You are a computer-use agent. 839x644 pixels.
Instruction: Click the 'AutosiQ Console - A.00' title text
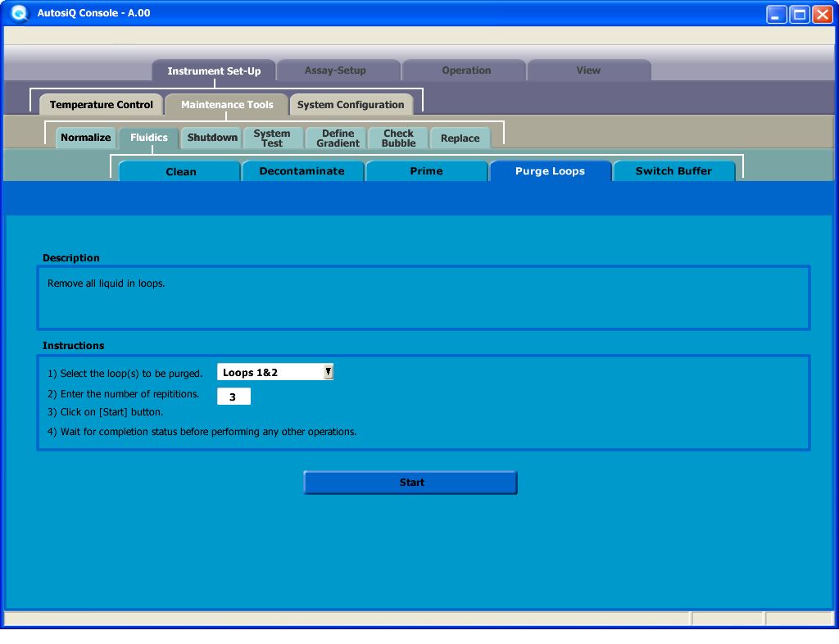point(93,13)
